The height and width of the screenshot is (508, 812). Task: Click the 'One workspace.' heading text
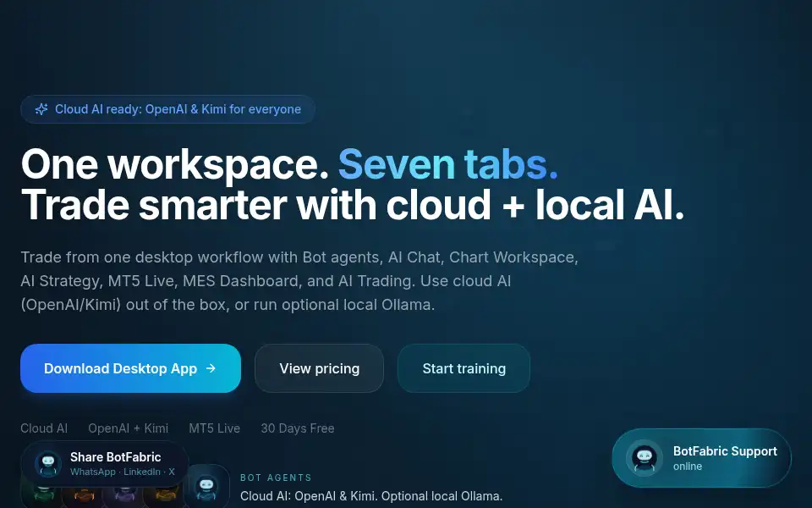(175, 164)
